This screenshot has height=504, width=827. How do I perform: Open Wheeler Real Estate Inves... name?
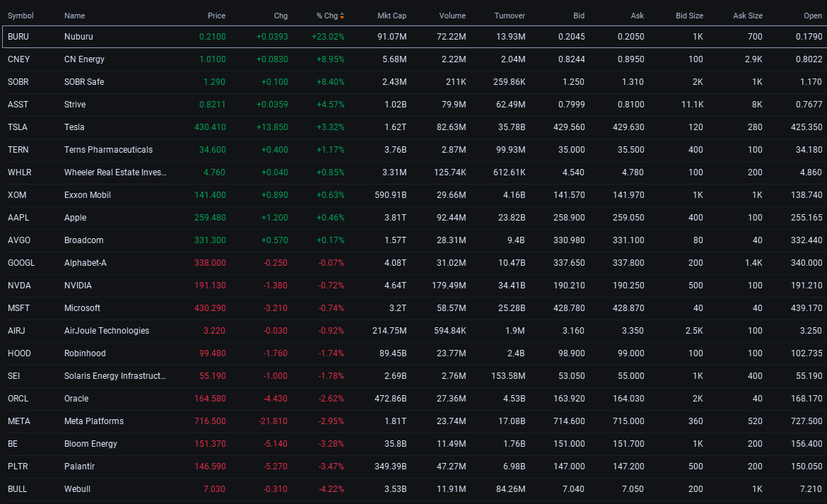tap(115, 173)
